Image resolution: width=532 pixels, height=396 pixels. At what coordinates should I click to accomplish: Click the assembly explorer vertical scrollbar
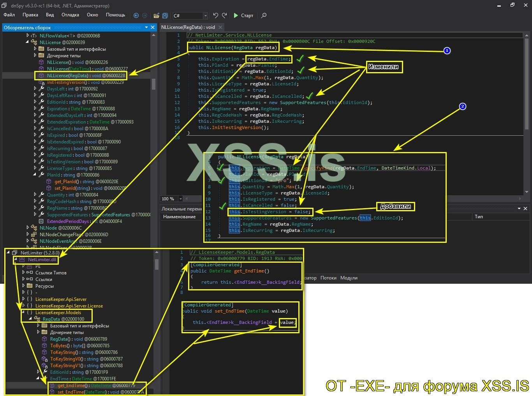(153, 84)
